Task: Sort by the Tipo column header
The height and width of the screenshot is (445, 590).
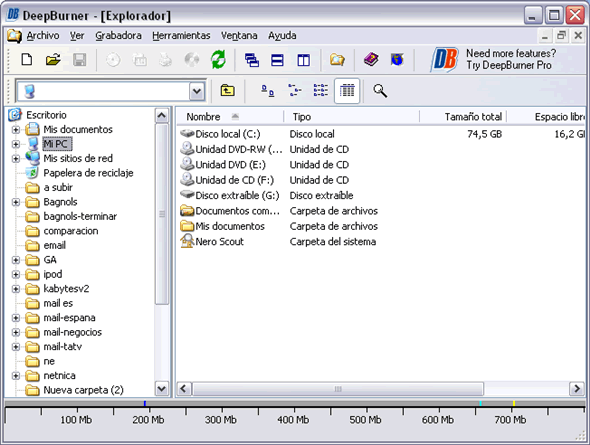Action: [x=351, y=117]
